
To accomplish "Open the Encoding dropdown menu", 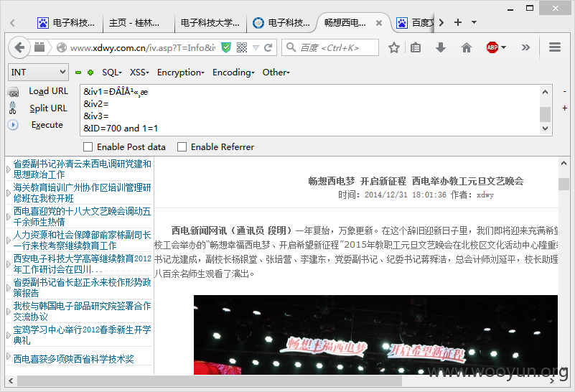I will click(x=233, y=73).
